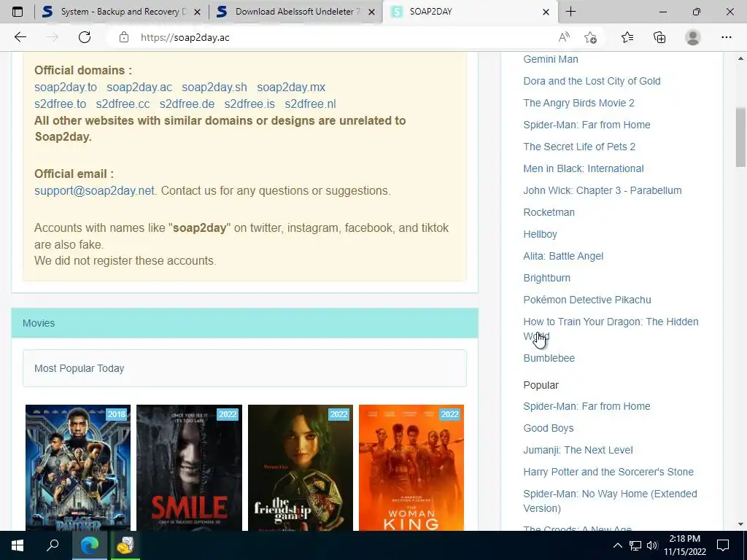Click the page vertical scrollbar thumb
The image size is (747, 560).
[x=740, y=137]
